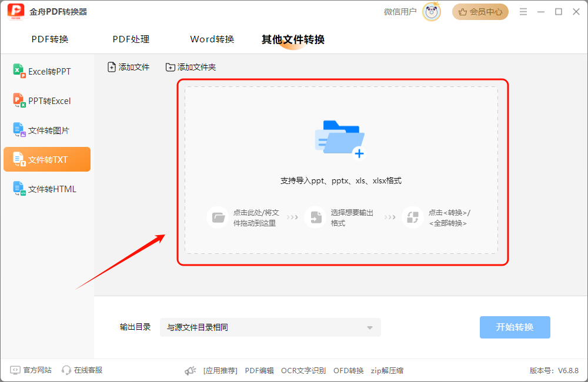The height and width of the screenshot is (382, 588).
Task: Maximize the converter window
Action: [559, 12]
